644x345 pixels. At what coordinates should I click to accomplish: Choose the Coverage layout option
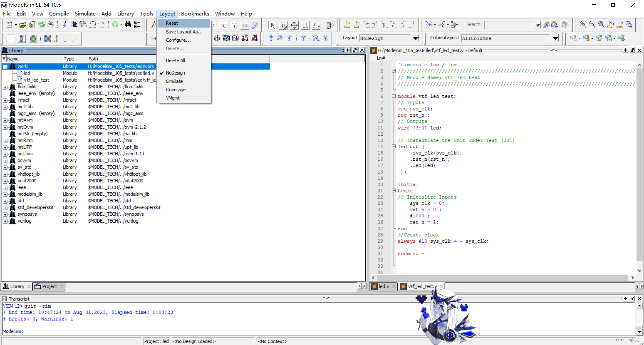click(x=176, y=90)
